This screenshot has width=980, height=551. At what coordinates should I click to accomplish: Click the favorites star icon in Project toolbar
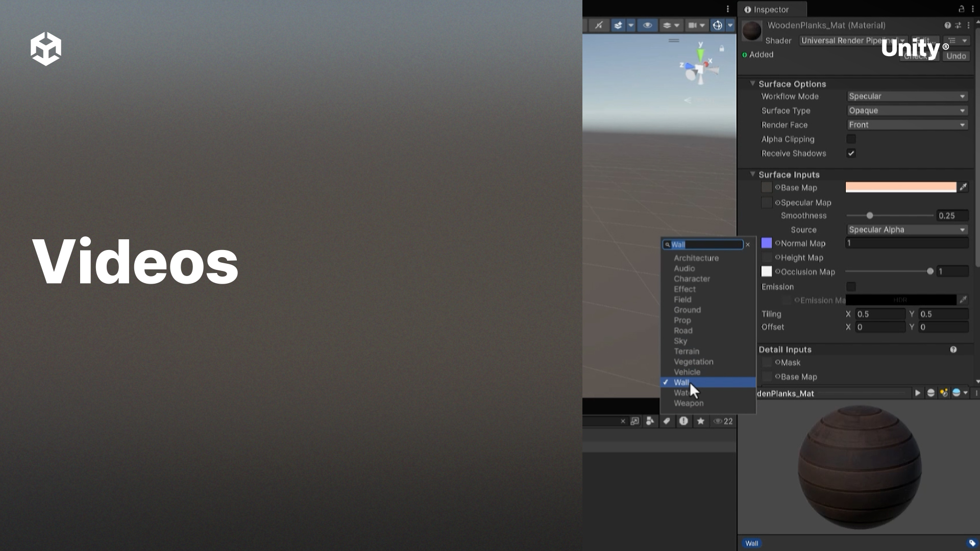click(x=701, y=421)
